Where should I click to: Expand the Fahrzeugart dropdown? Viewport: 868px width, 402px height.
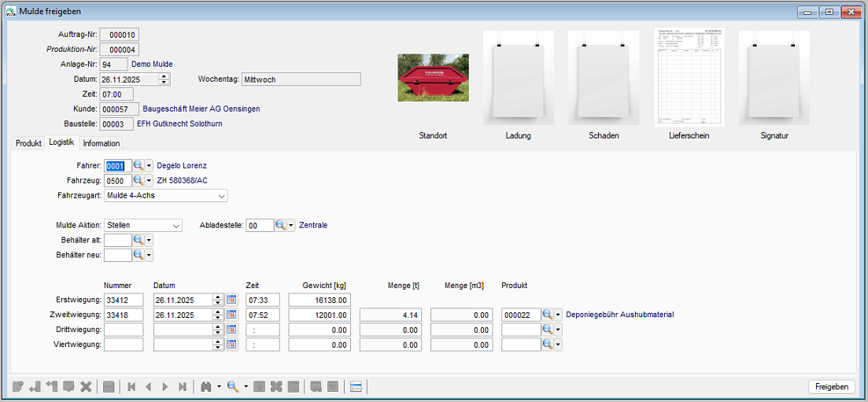(x=222, y=196)
